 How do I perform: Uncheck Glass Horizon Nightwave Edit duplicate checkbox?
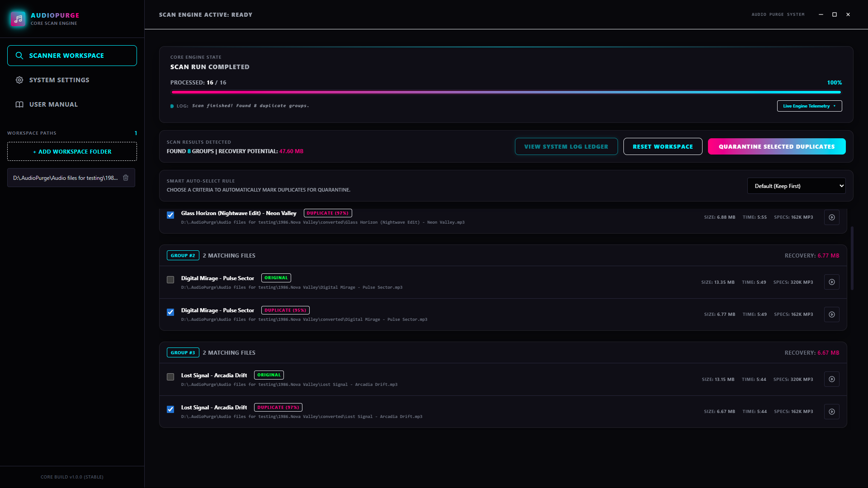(x=170, y=215)
